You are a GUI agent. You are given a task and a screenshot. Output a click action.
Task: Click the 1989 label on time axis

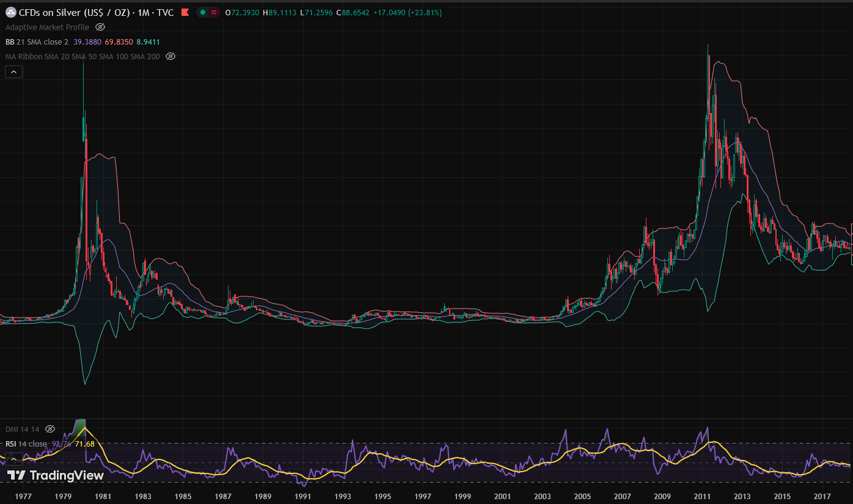coord(263,496)
